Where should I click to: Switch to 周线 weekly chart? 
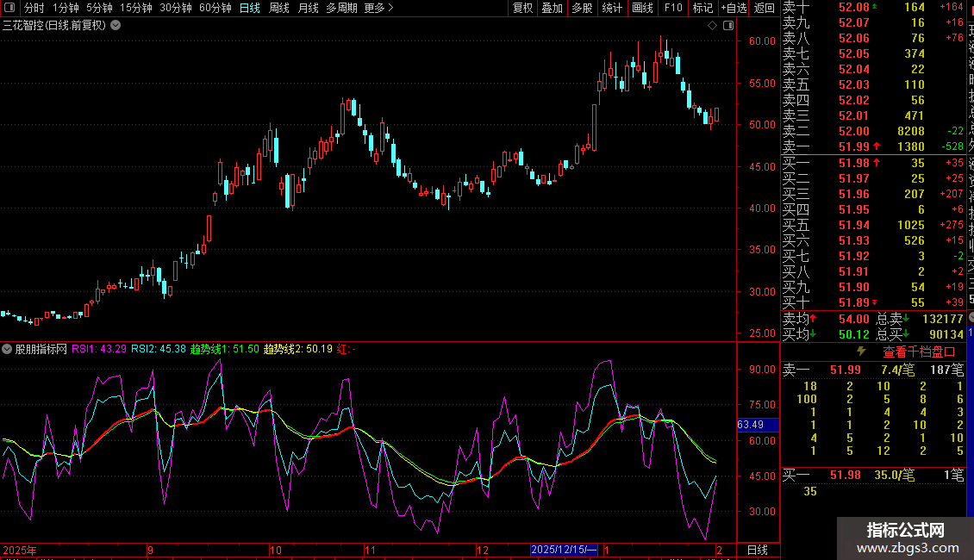tap(279, 8)
